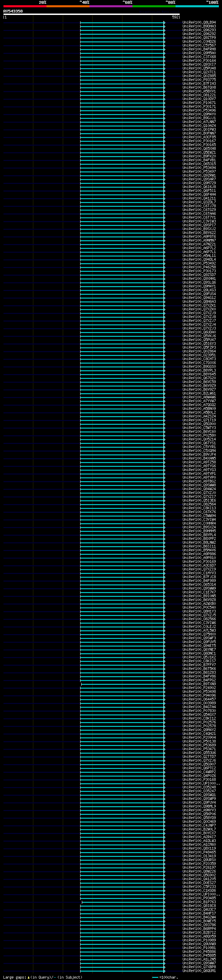This screenshot has width=222, height=980.
Task: Select label UniRef100_B6TQ08
Action: click(199, 88)
